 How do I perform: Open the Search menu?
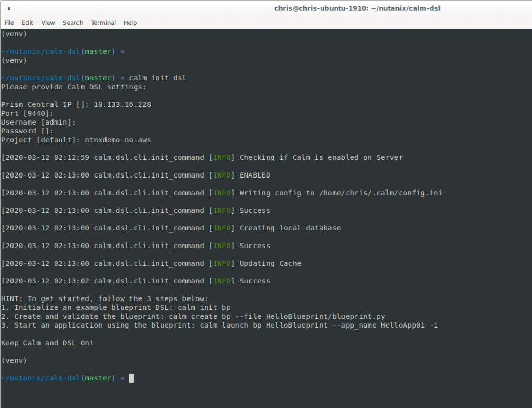pos(73,23)
